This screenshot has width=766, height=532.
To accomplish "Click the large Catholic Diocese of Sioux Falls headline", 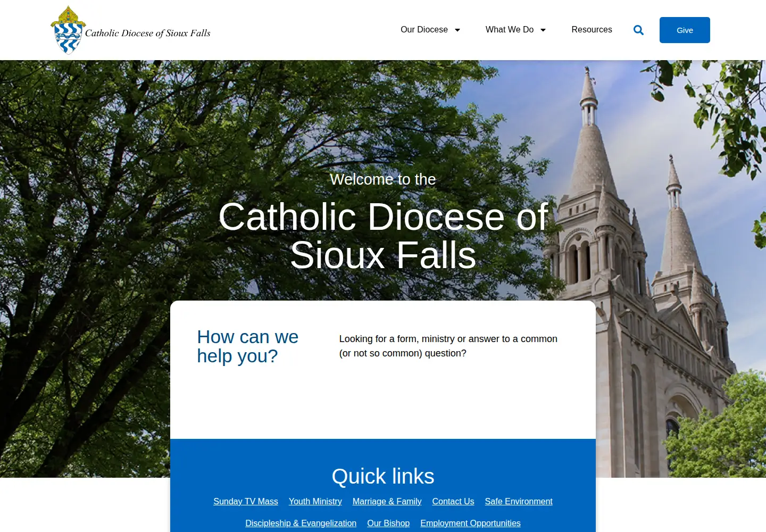I will (x=383, y=236).
